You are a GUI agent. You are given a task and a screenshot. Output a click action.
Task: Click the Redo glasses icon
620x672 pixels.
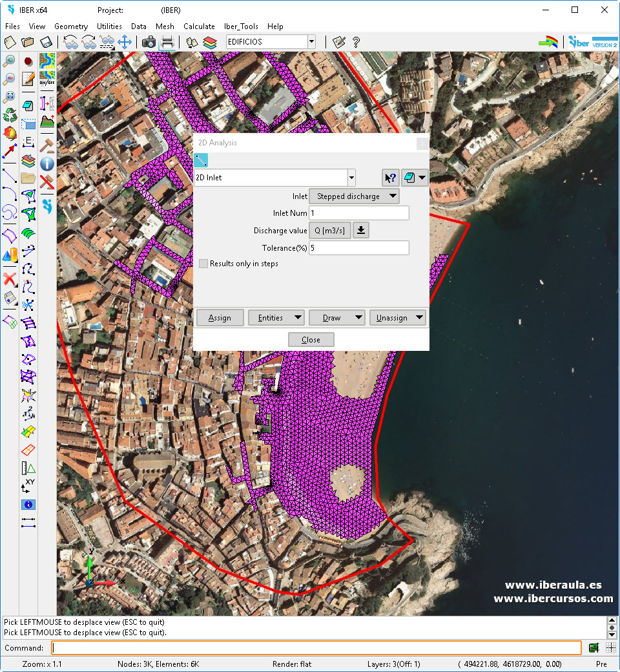tap(88, 42)
